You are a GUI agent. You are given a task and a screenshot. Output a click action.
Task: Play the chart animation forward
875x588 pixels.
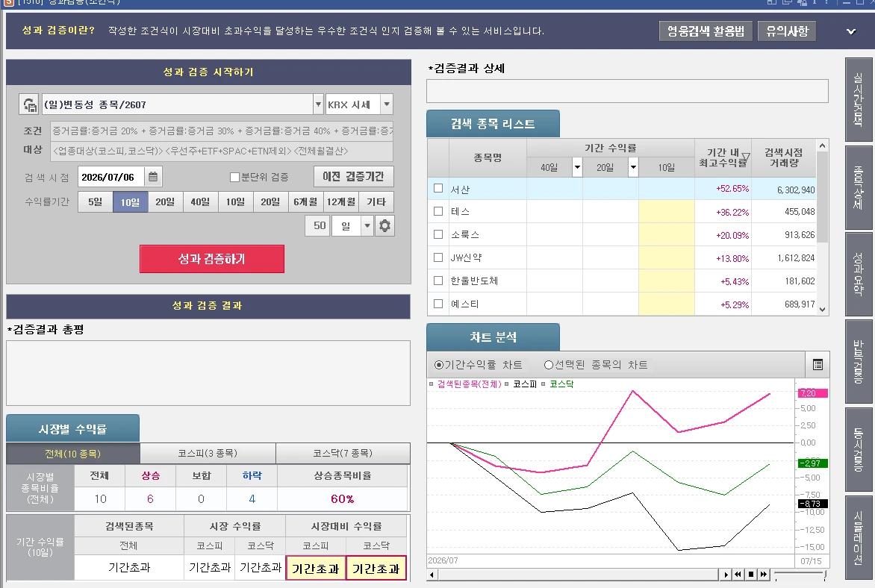click(x=726, y=574)
